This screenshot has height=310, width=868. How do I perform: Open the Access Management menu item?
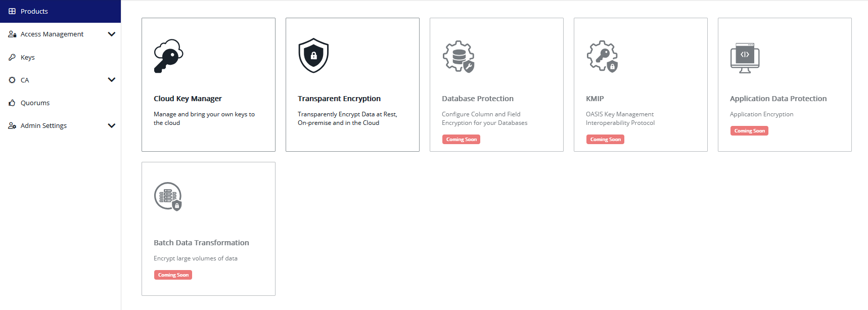(60, 34)
